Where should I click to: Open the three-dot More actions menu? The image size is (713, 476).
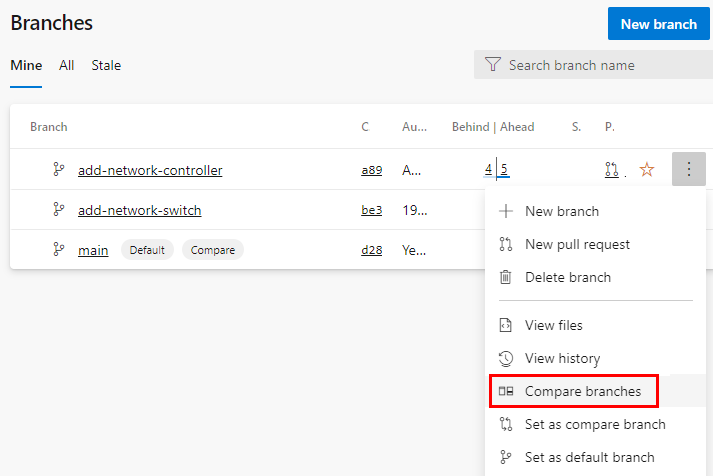[688, 169]
